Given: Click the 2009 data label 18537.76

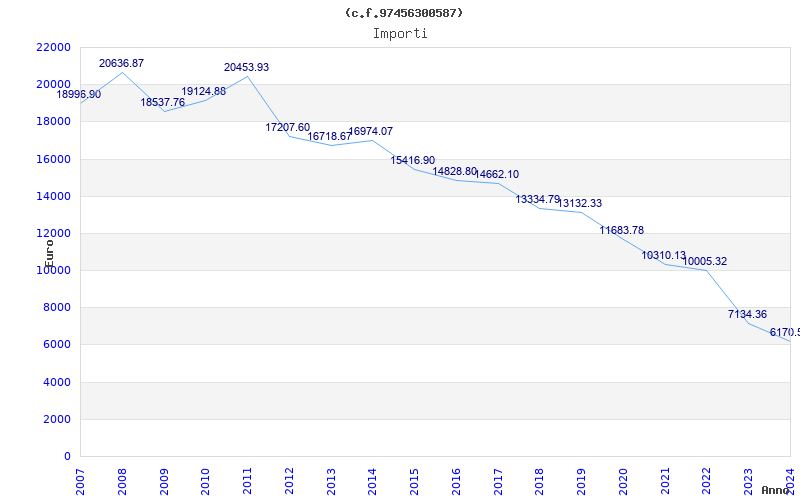Looking at the screenshot, I should pyautogui.click(x=163, y=103).
